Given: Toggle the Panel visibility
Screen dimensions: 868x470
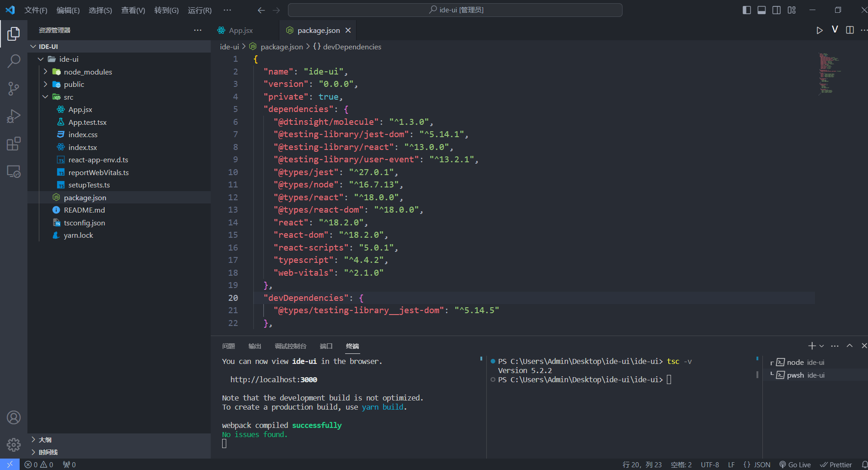Looking at the screenshot, I should point(761,10).
